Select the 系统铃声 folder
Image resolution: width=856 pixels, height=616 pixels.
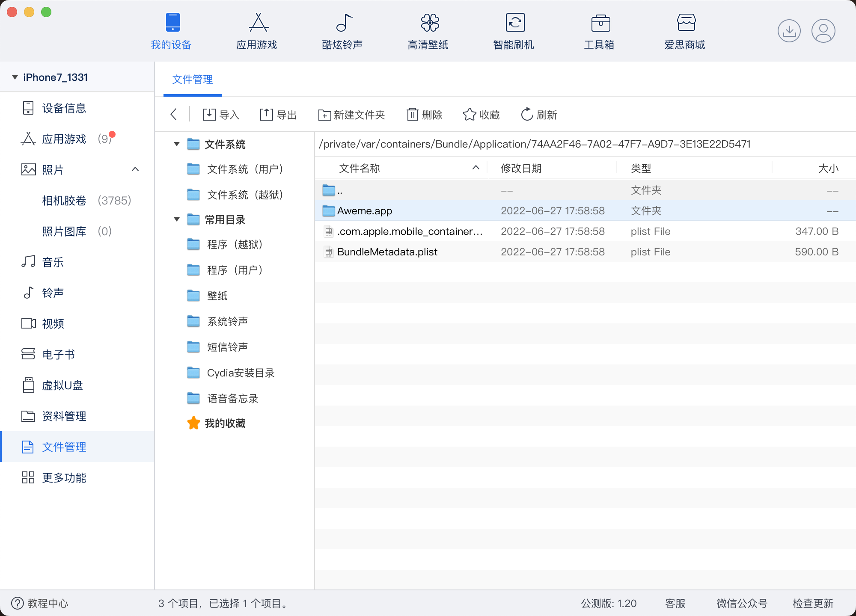point(217,321)
